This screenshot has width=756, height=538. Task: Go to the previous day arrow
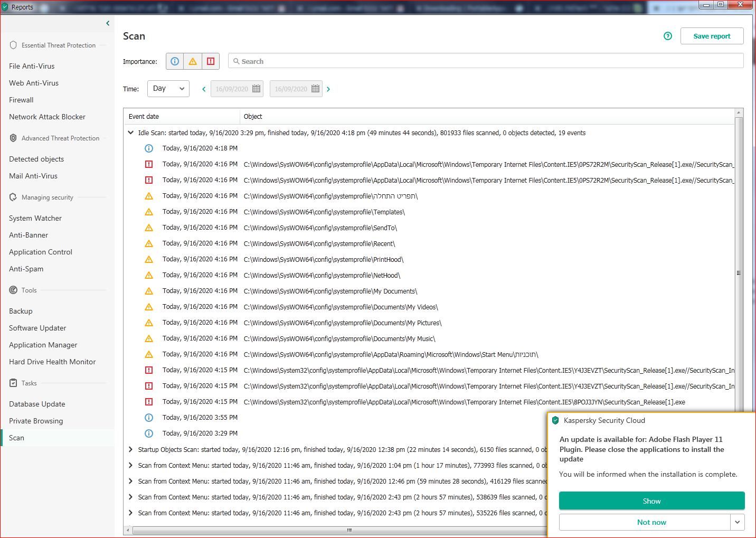[204, 89]
